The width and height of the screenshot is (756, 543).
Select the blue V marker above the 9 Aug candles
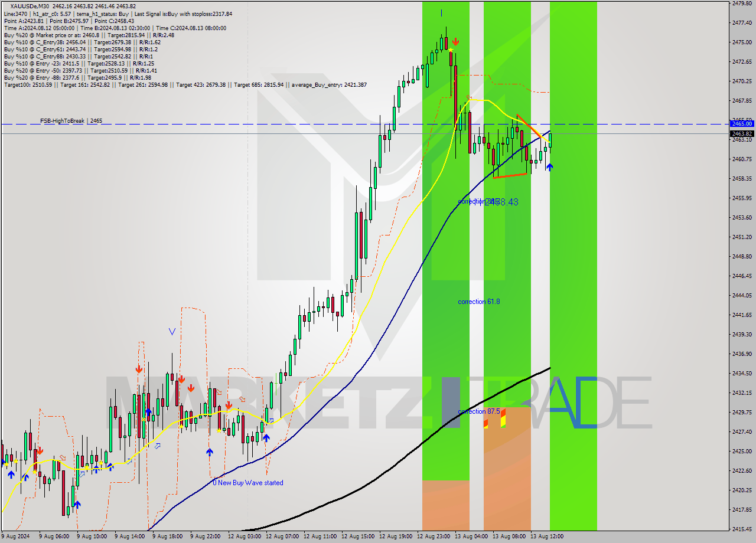(x=172, y=332)
